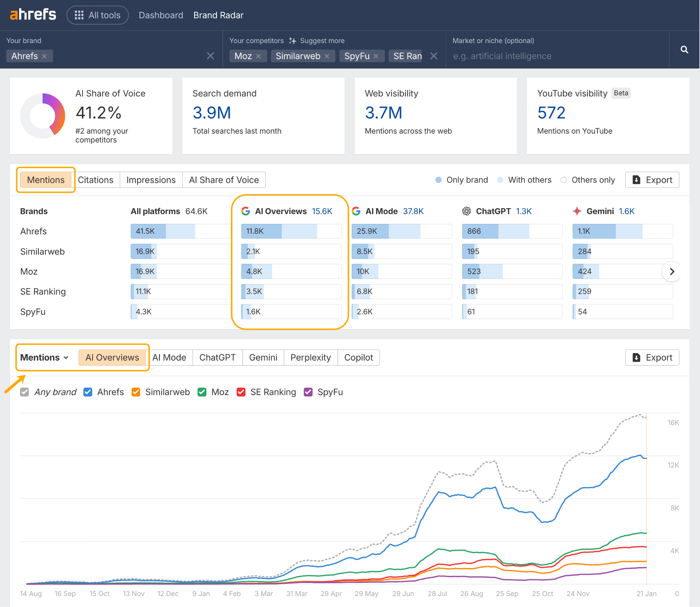The image size is (700, 607).
Task: Open the Dashboard menu item
Action: pyautogui.click(x=161, y=15)
